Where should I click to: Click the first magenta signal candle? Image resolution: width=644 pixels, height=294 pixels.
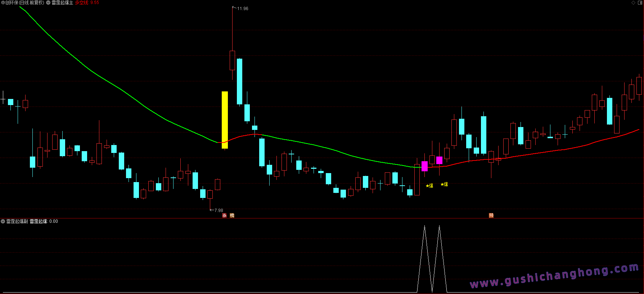point(424,166)
